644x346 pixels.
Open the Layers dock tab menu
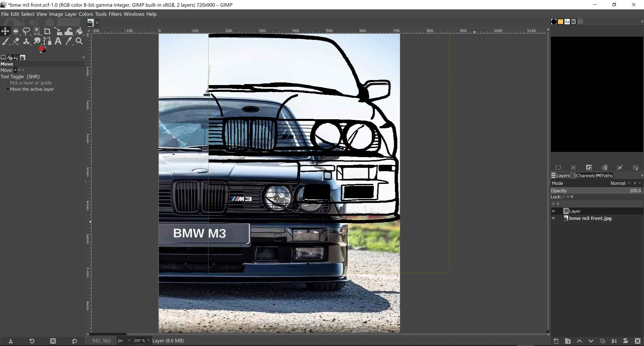tap(642, 176)
